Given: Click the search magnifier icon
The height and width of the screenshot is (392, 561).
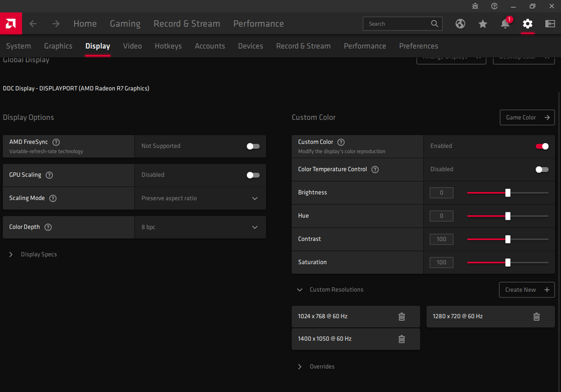Looking at the screenshot, I should tap(434, 24).
